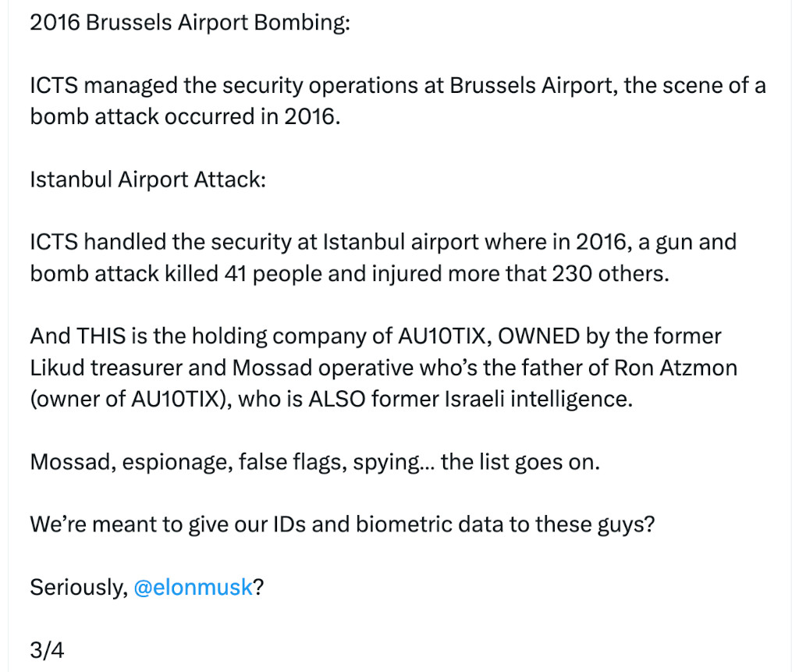The image size is (799, 672).
Task: Click the word 'ALSO' in capital letters
Action: 337,400
